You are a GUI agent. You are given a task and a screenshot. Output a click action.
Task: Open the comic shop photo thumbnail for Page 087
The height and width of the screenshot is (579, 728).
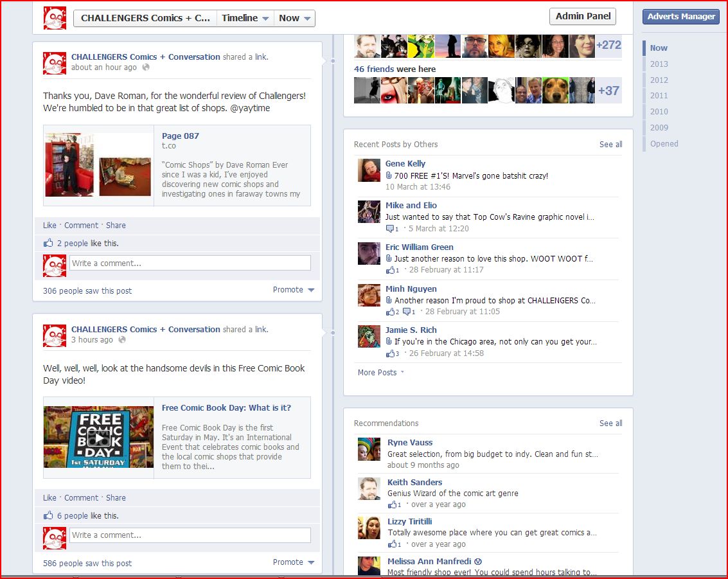tap(98, 165)
